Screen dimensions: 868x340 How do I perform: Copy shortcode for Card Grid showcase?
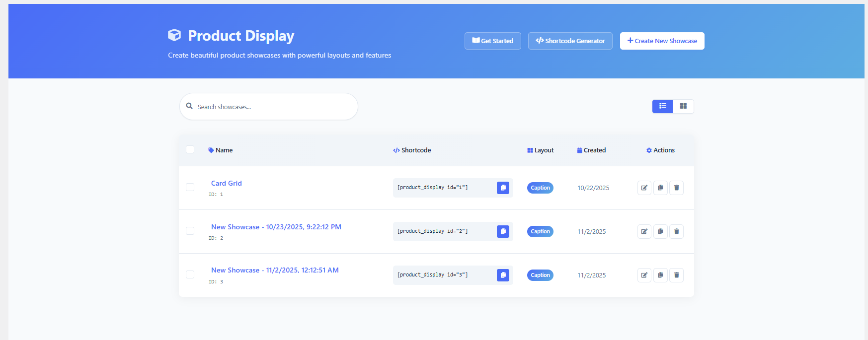[503, 188]
